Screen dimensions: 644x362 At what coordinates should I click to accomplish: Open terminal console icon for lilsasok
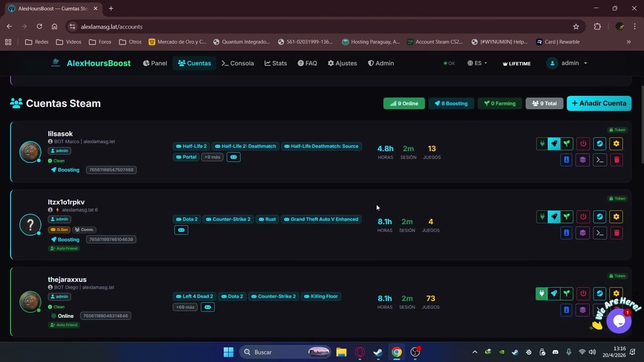(x=600, y=160)
